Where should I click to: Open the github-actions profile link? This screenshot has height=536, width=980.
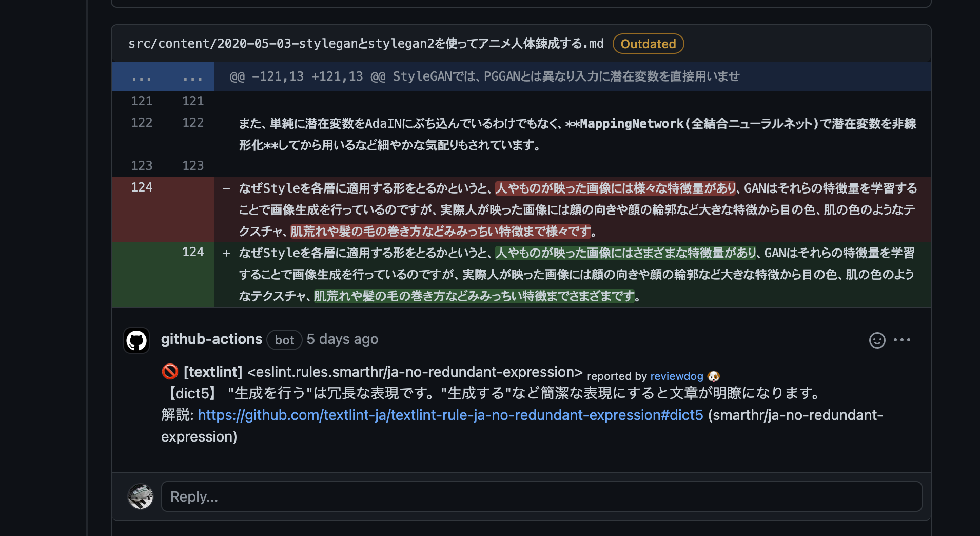click(x=211, y=339)
